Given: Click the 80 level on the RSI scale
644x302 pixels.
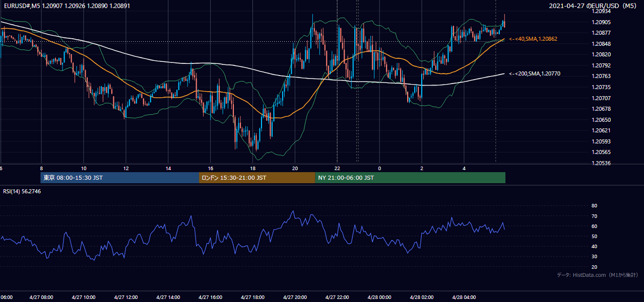Looking at the screenshot, I should (594, 206).
